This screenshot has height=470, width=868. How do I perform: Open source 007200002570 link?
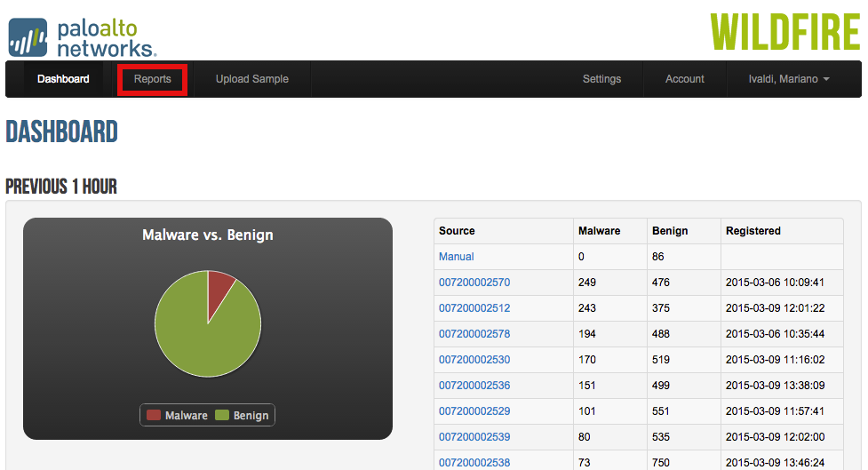(474, 283)
